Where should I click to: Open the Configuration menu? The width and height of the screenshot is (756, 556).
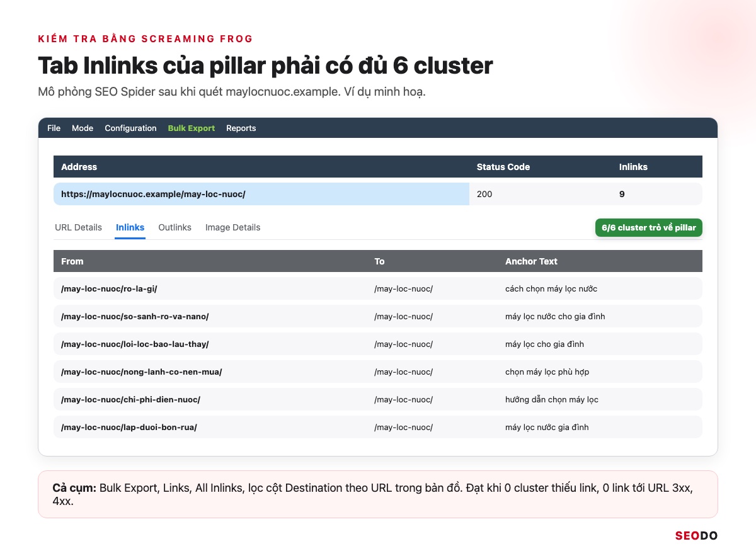(x=130, y=128)
